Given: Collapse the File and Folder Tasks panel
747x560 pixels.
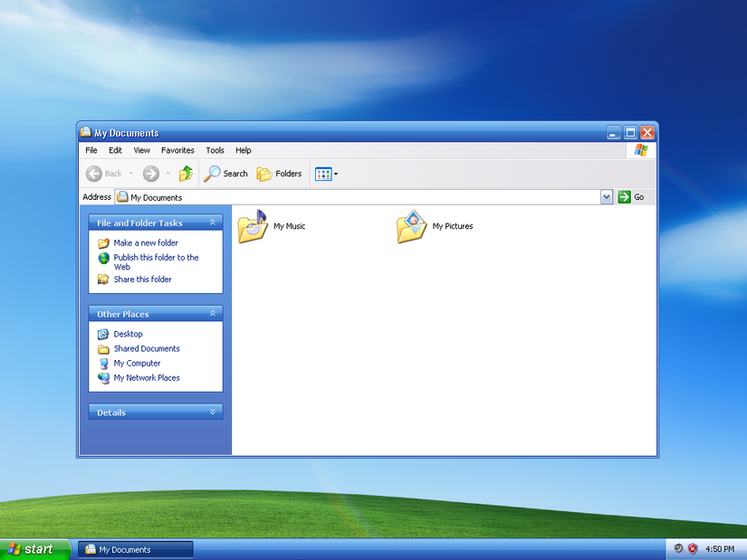Looking at the screenshot, I should (x=214, y=223).
